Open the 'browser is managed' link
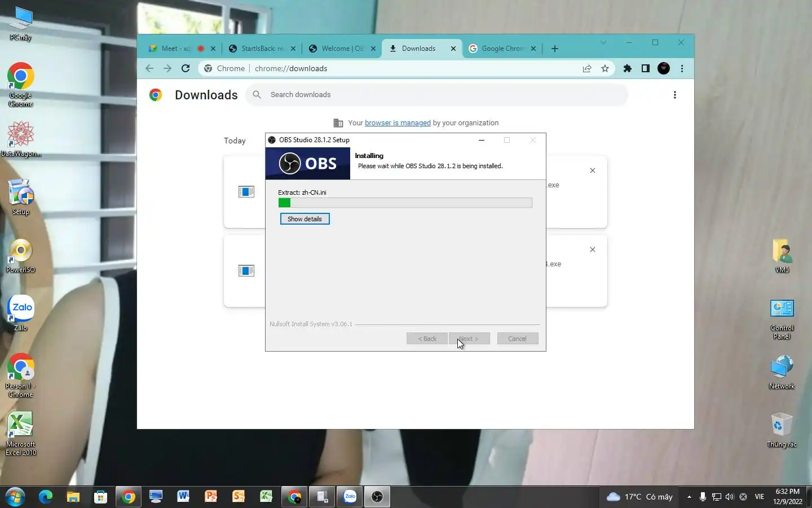The image size is (812, 508). pos(398,122)
